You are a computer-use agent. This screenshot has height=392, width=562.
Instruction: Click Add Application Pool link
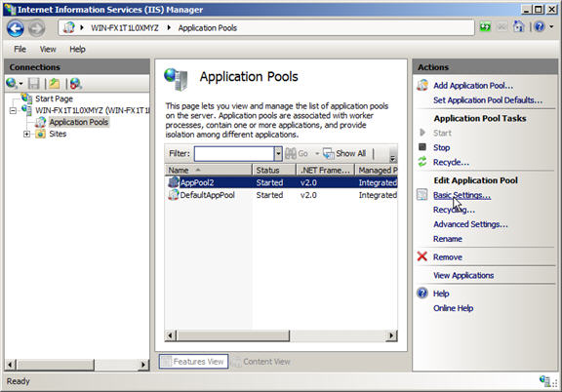coord(473,86)
